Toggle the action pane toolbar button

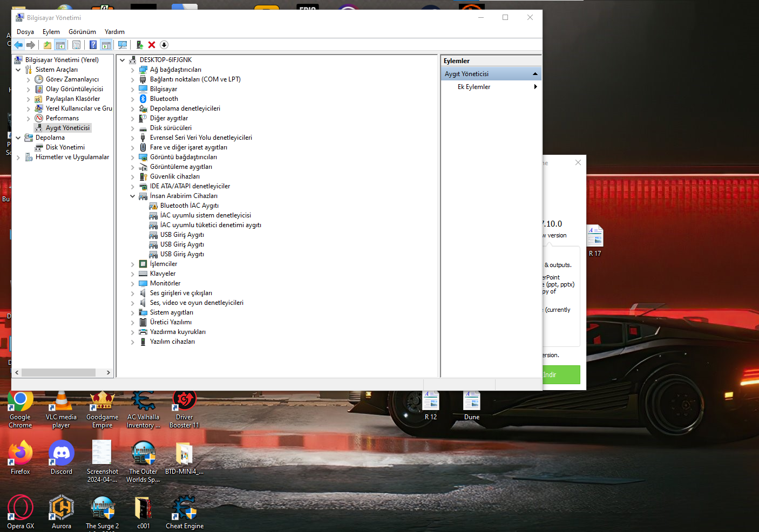tap(106, 45)
